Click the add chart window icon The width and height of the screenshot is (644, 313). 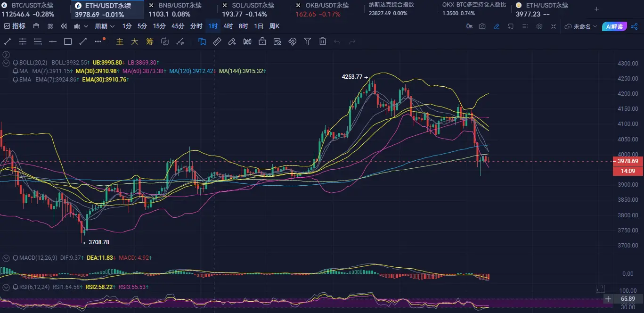[510, 26]
